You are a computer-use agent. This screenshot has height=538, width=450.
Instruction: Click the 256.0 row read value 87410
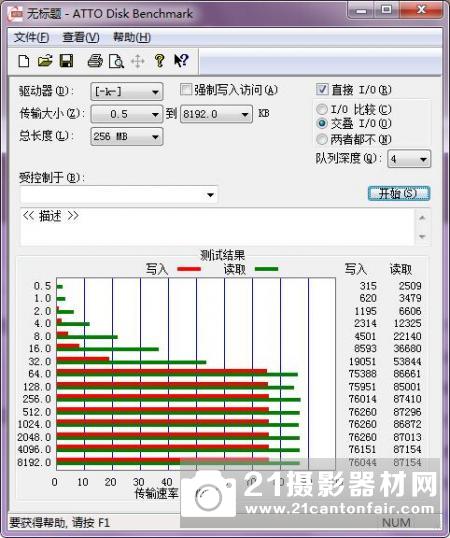coord(407,399)
